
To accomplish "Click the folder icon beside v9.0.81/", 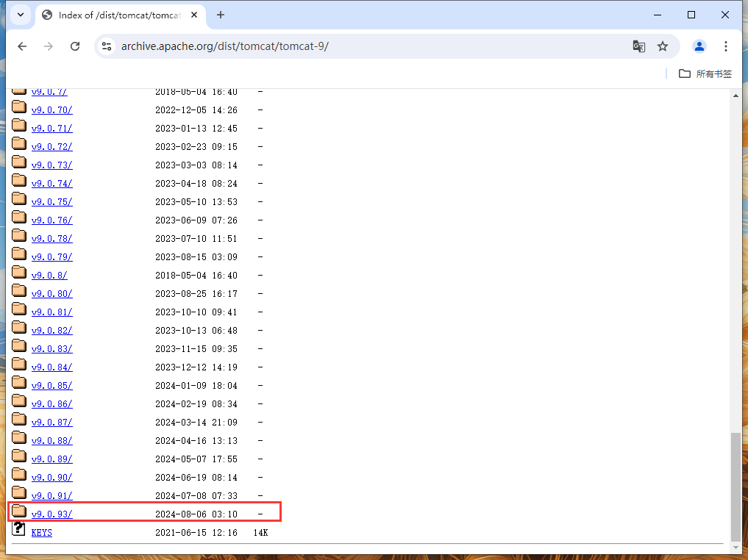I will click(19, 309).
